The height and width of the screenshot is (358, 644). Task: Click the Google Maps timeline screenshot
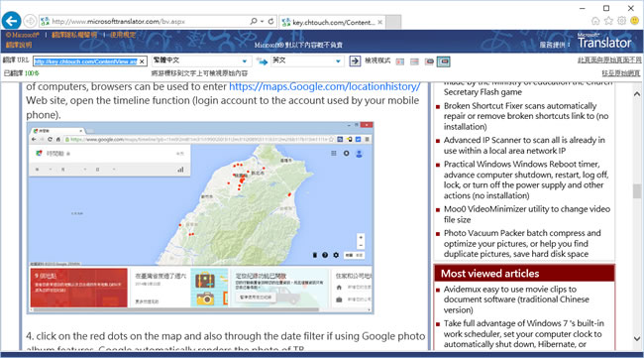point(200,218)
